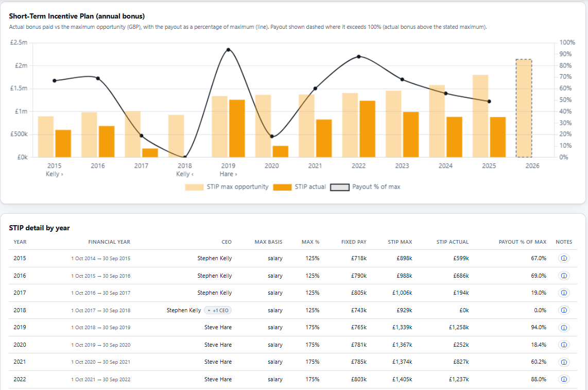Click the MAX BASIS column header
The image size is (588, 390).
click(268, 242)
